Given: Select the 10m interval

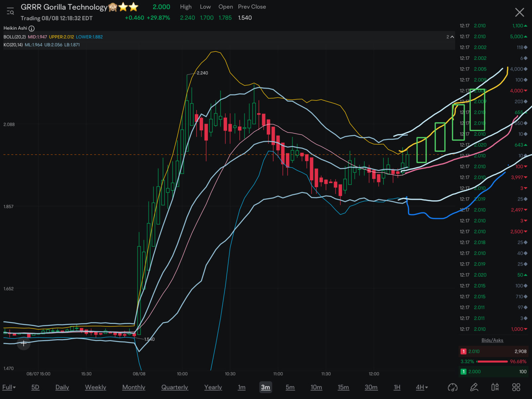Looking at the screenshot, I should (316, 387).
